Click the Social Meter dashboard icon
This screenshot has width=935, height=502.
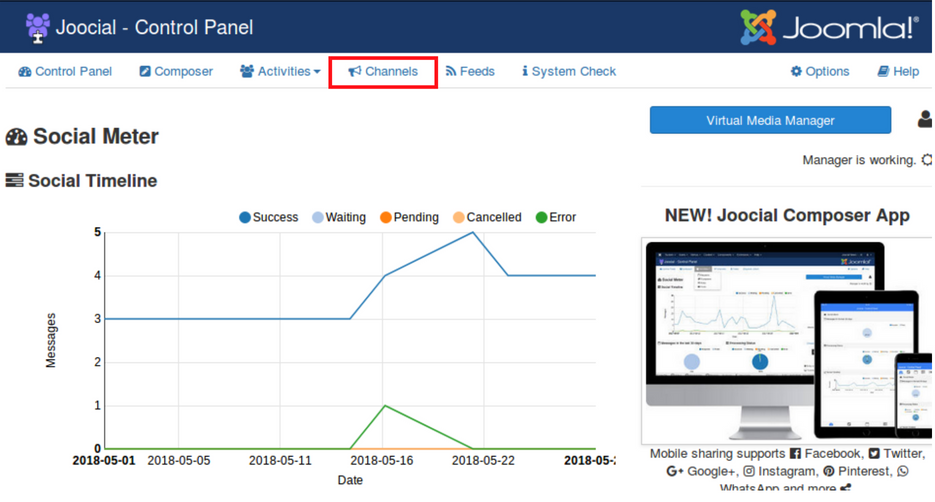point(17,137)
